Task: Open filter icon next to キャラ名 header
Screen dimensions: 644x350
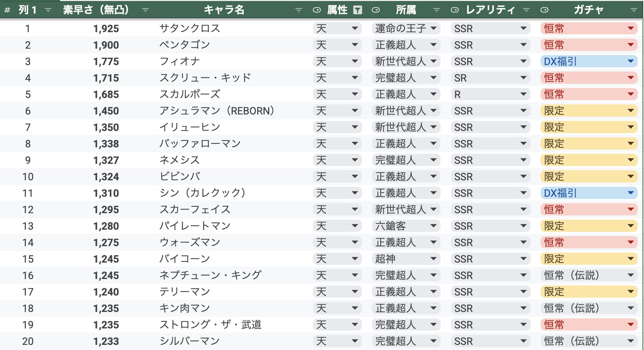Action: point(299,10)
